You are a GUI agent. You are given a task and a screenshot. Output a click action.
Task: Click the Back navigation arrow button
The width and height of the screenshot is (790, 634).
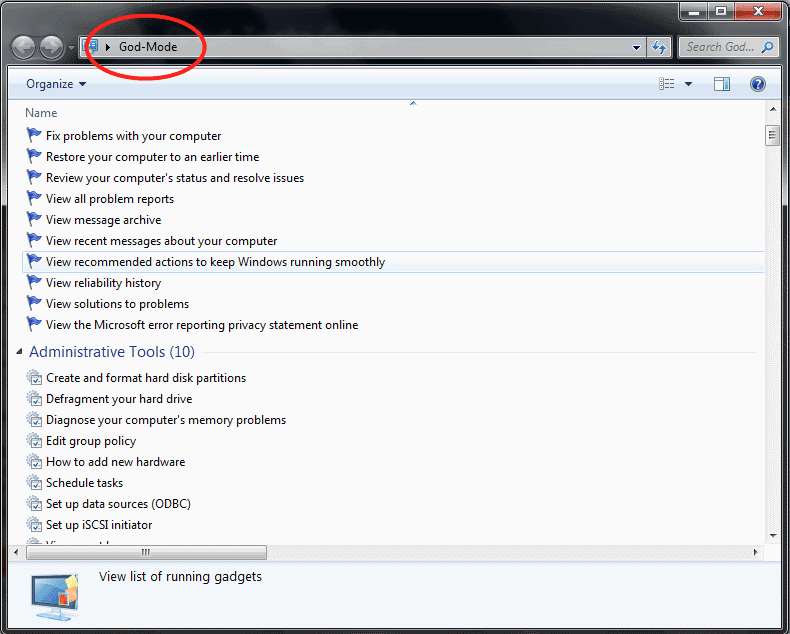[23, 48]
